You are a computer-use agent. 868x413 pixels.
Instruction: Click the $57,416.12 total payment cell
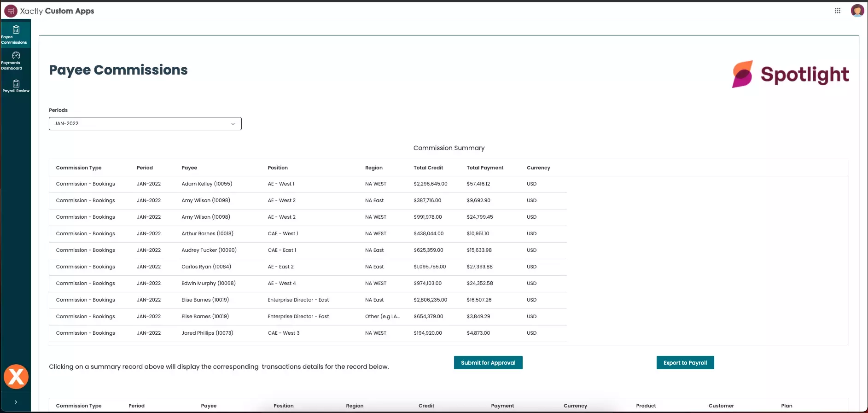click(x=478, y=184)
